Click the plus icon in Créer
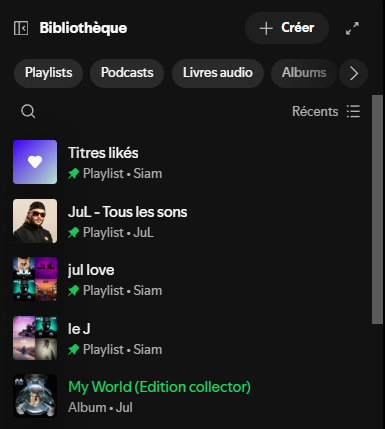The height and width of the screenshot is (429, 385). tap(266, 28)
